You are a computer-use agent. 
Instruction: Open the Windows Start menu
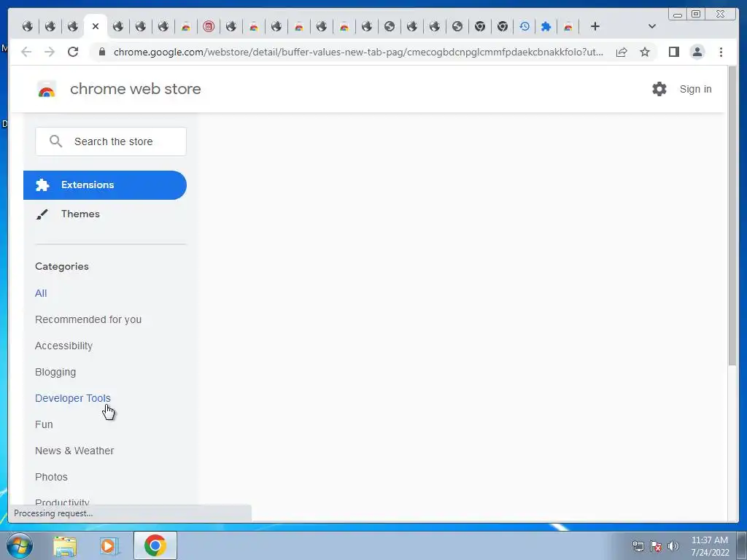coord(20,545)
